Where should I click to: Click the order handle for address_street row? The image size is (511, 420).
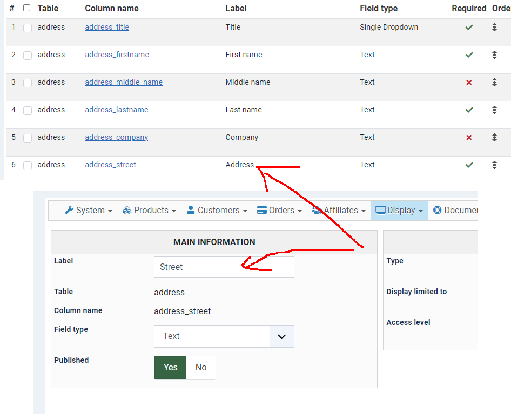(494, 165)
